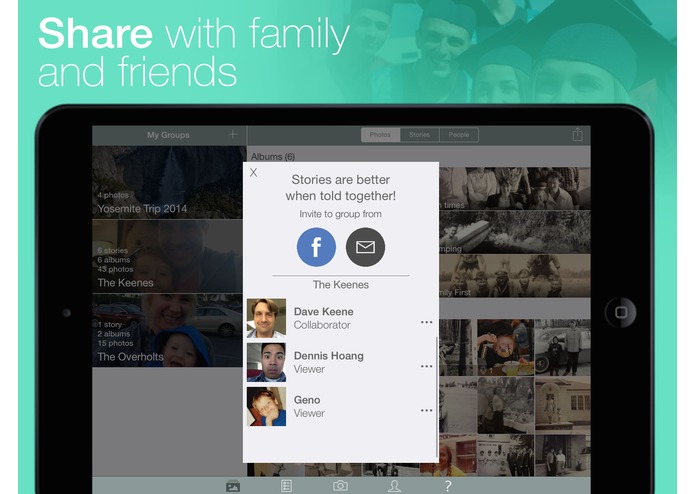
Task: Tap the share icon in top bar
Action: click(x=577, y=134)
